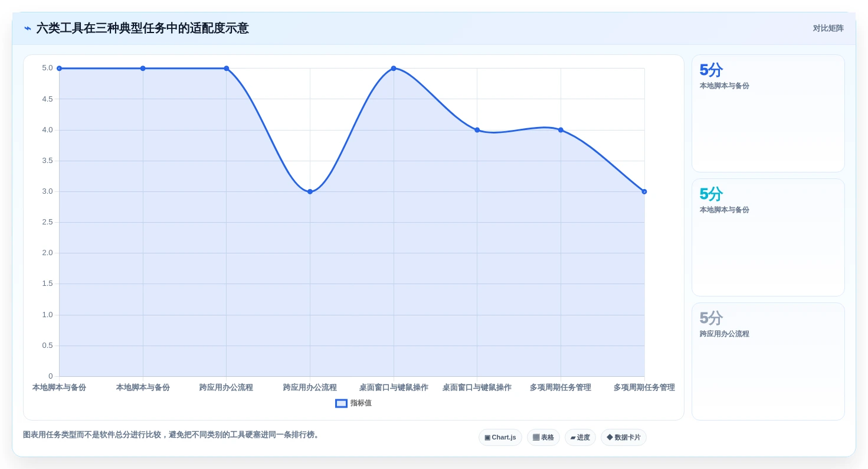Screen dimensions: 868x469
Task: Click the 多项周期任务管理 data point at 4.0
Action: [561, 130]
